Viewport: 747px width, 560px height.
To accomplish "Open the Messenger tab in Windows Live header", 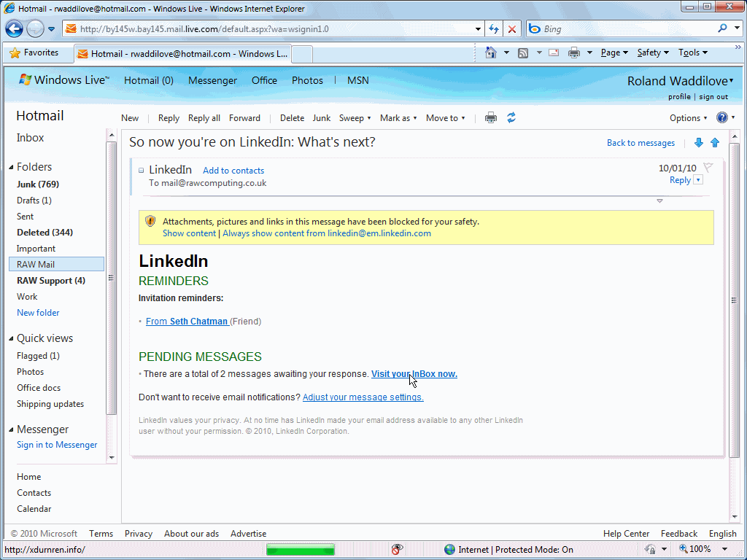I will (212, 81).
